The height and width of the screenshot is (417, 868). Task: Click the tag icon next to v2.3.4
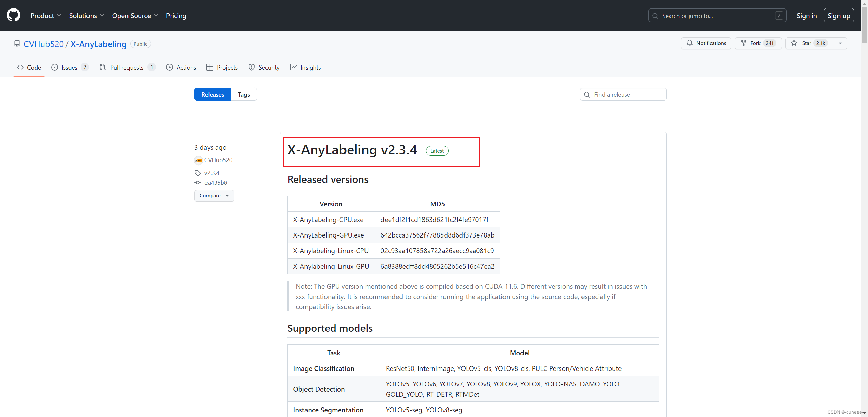coord(198,173)
